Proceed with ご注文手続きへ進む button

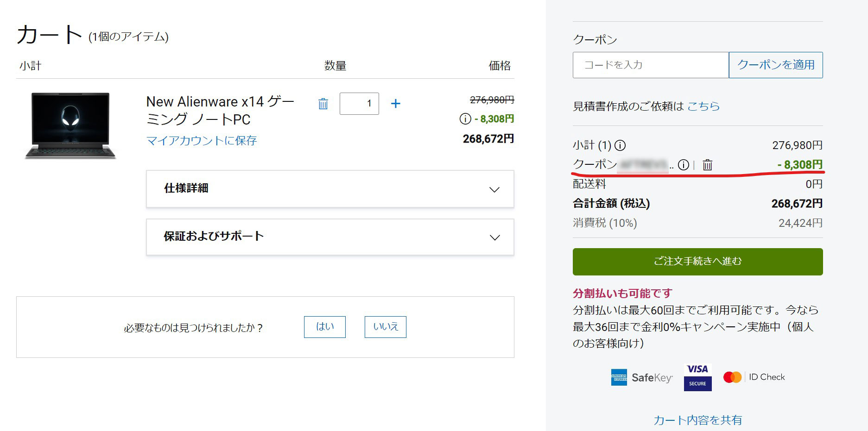tap(697, 262)
